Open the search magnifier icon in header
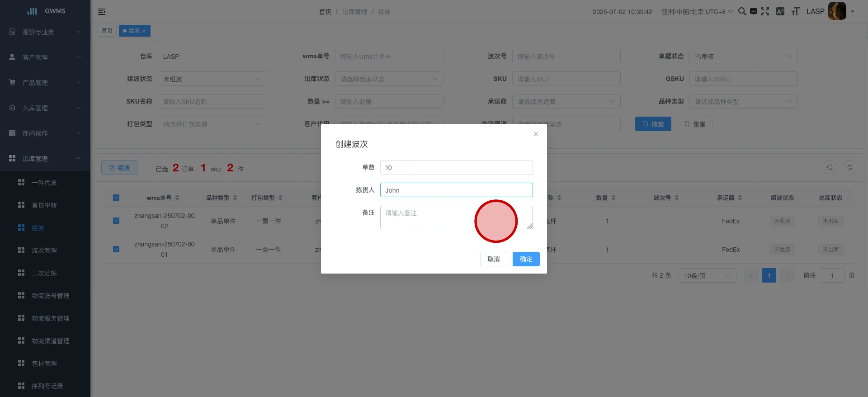 pyautogui.click(x=742, y=11)
